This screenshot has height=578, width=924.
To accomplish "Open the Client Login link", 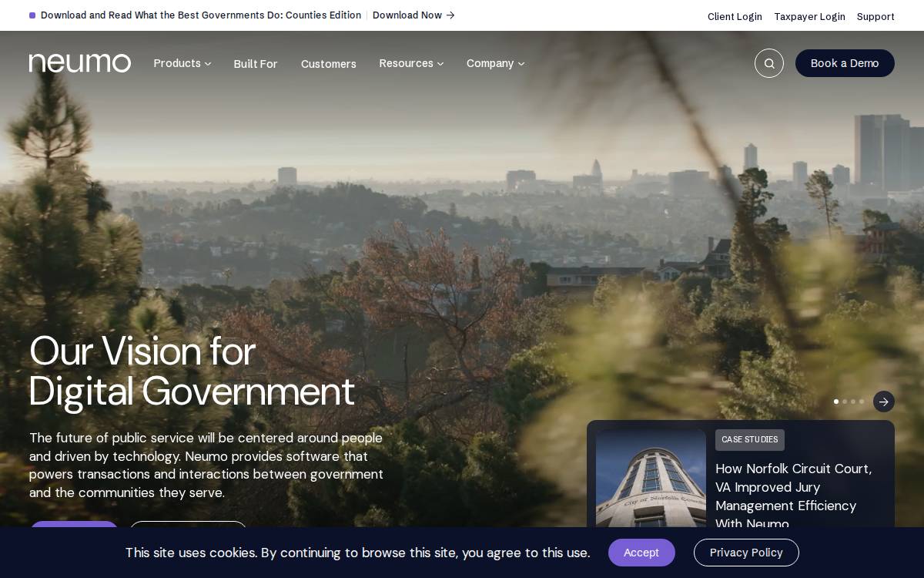I will [x=735, y=16].
